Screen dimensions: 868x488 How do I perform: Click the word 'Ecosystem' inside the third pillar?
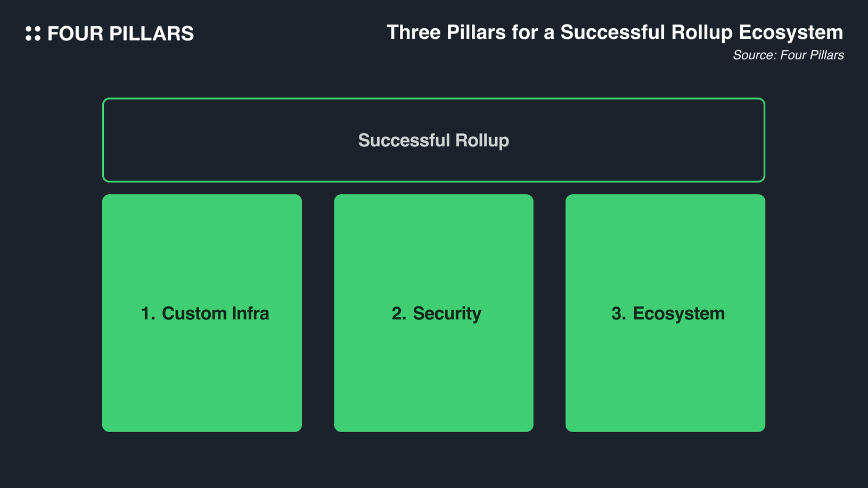click(x=678, y=313)
